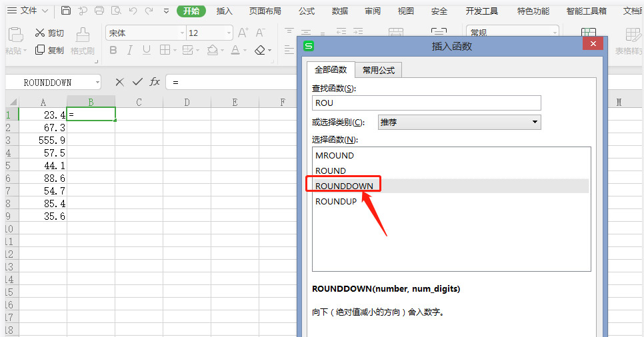Open the number format 常规 dropdown
Viewport: 644px width, 337px height.
[x=555, y=33]
